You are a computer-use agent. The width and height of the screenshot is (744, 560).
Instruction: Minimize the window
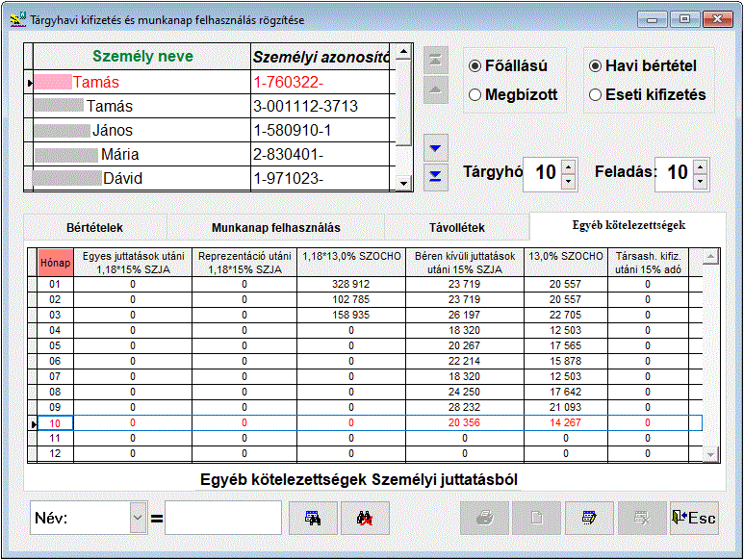tap(652, 19)
